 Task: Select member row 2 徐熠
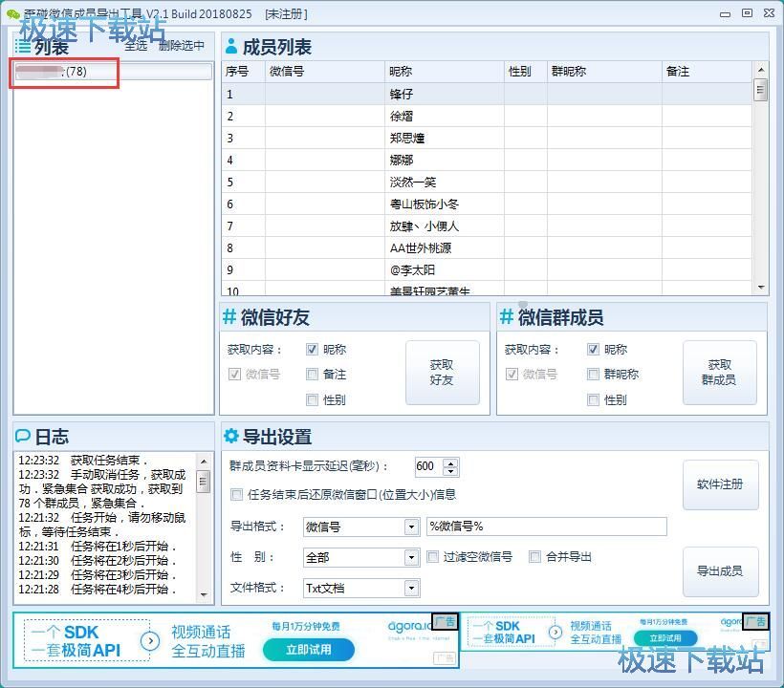tap(487, 116)
